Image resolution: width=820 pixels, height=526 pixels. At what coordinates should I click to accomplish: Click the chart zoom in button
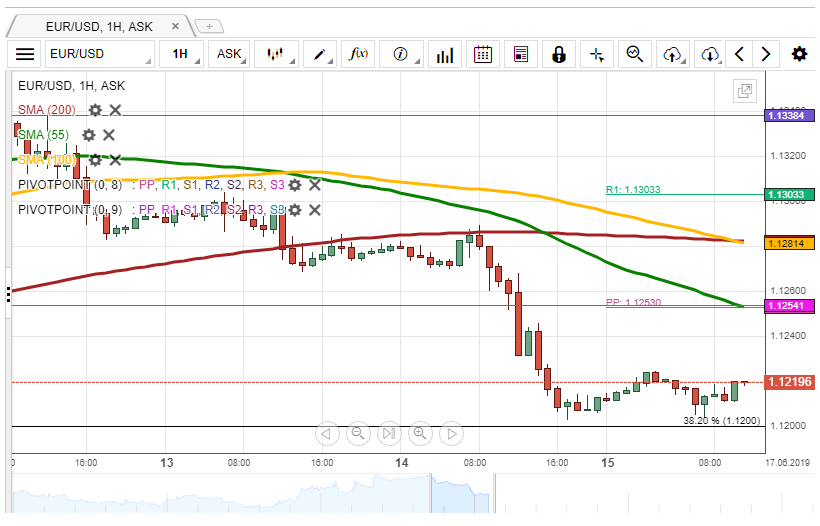(420, 434)
